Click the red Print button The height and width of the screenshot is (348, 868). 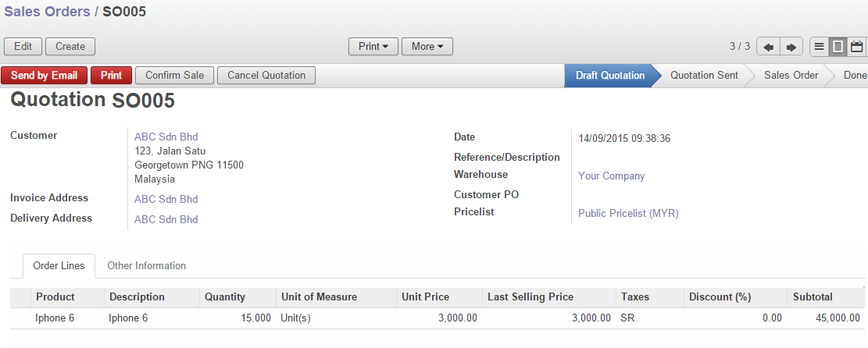(111, 76)
